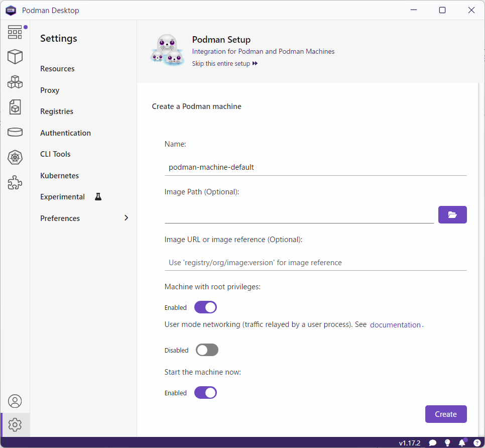Viewport: 485px width, 448px height.
Task: Disable the root privileges toggle
Action: coord(205,307)
